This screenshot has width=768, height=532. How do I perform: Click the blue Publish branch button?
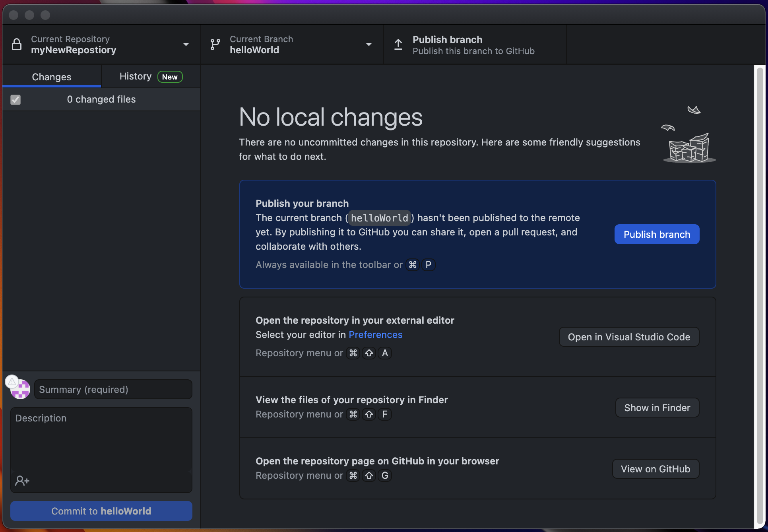657,234
